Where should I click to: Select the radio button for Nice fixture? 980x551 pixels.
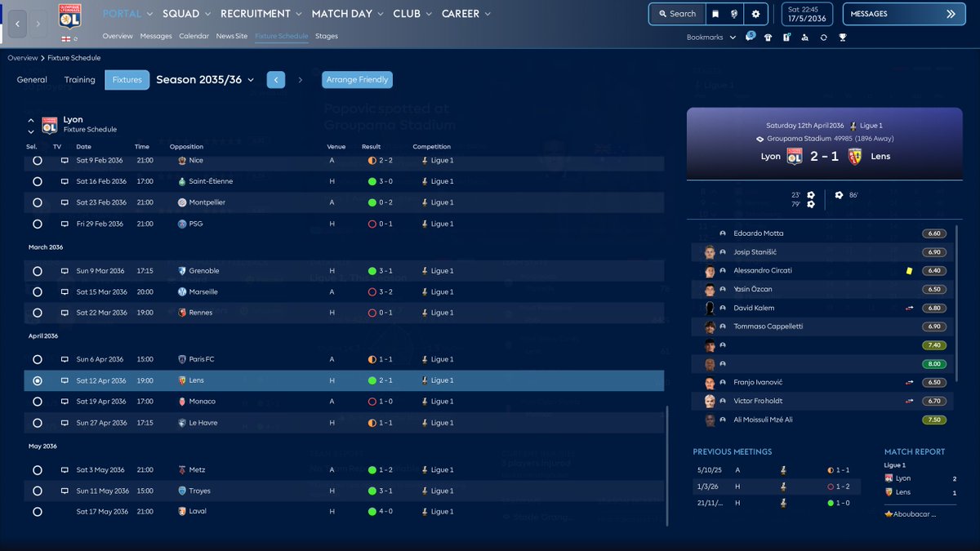click(38, 161)
